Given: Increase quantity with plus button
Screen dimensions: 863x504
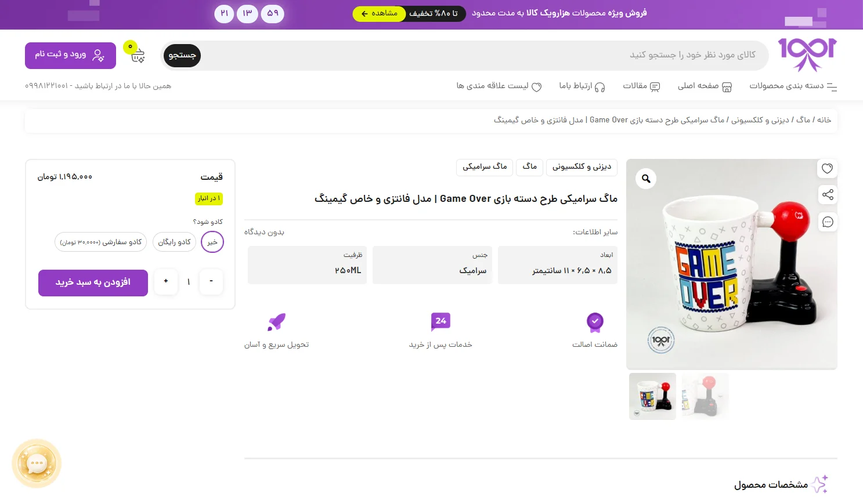Looking at the screenshot, I should 166,281.
